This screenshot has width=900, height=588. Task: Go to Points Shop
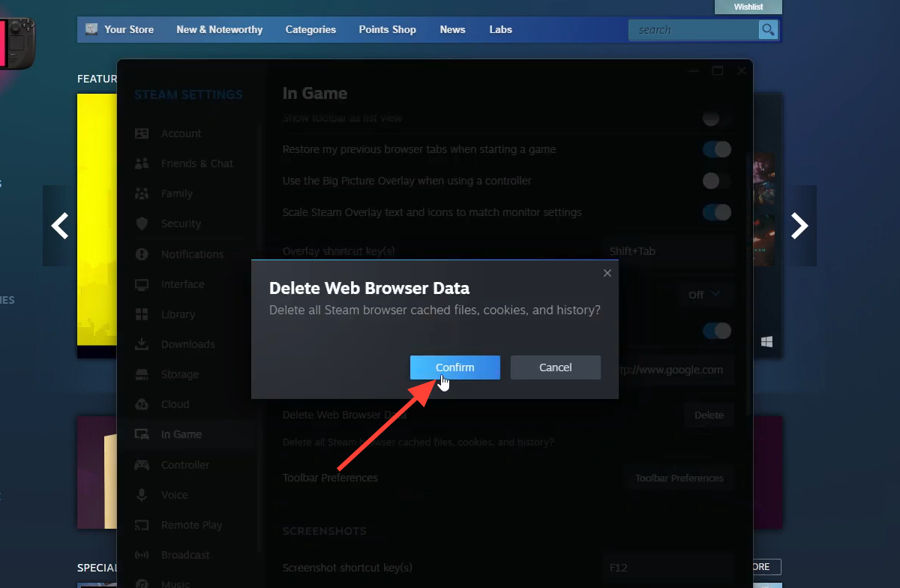tap(387, 29)
